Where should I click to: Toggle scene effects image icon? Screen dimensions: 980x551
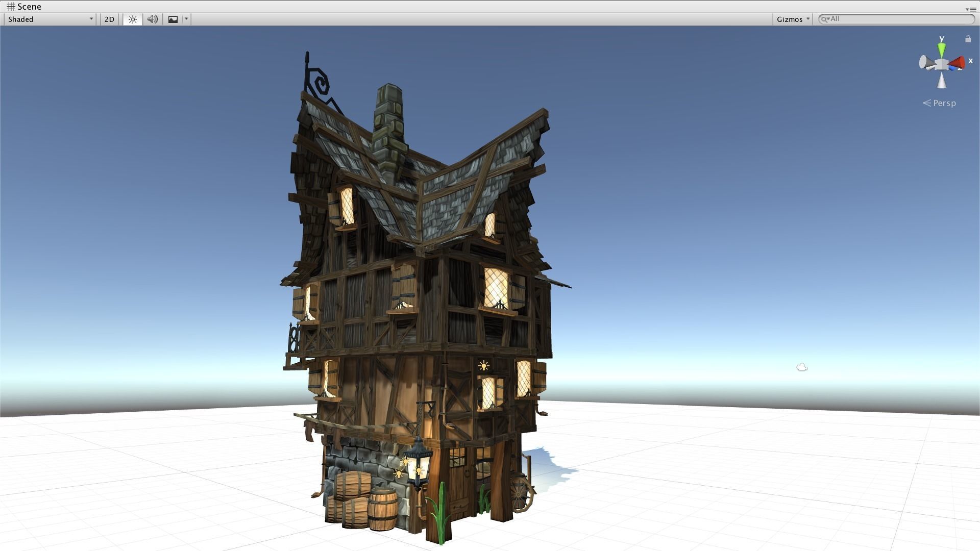173,19
